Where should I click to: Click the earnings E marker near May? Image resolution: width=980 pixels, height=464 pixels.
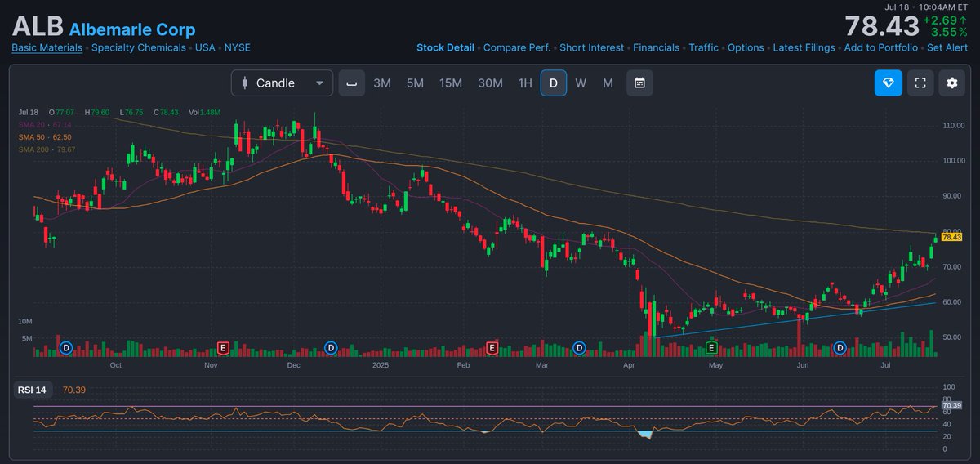point(711,348)
